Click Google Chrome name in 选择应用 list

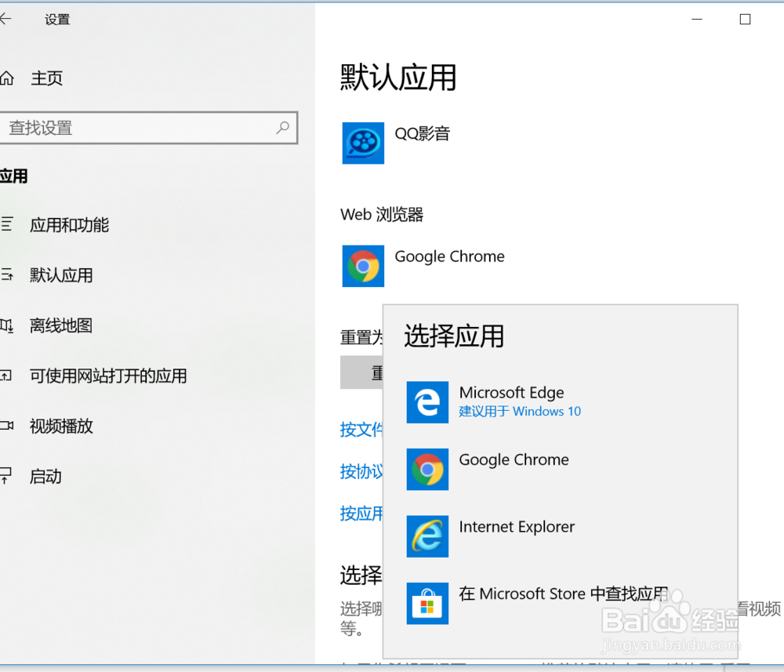(514, 460)
